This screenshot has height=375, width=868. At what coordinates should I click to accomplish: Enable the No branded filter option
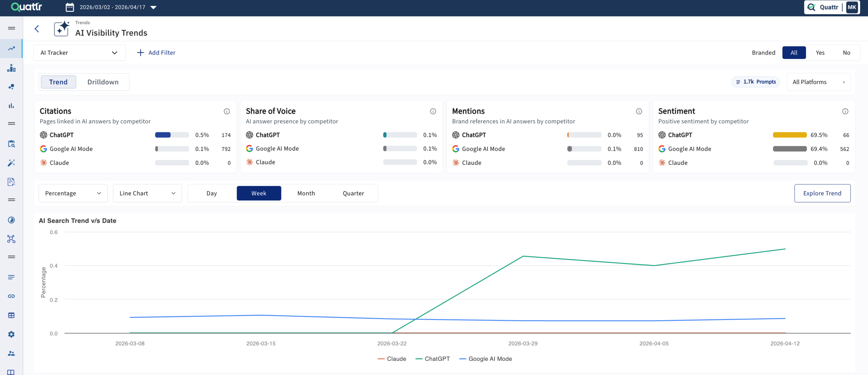tap(847, 53)
